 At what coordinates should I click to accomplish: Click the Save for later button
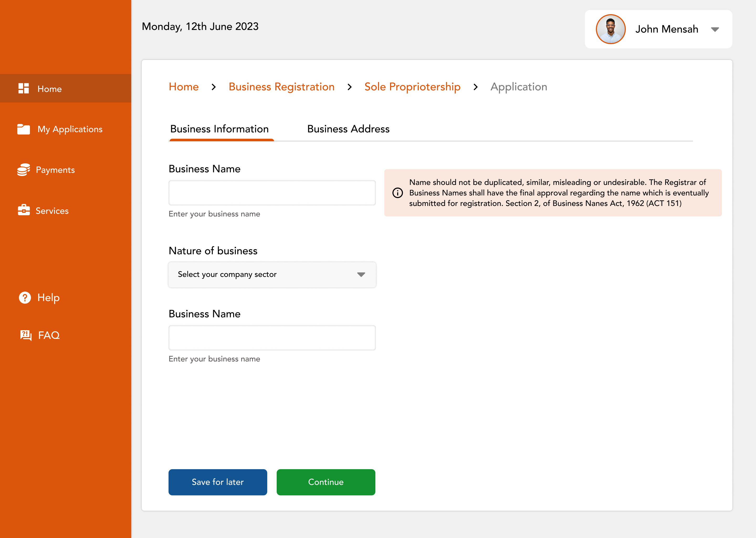click(x=217, y=482)
